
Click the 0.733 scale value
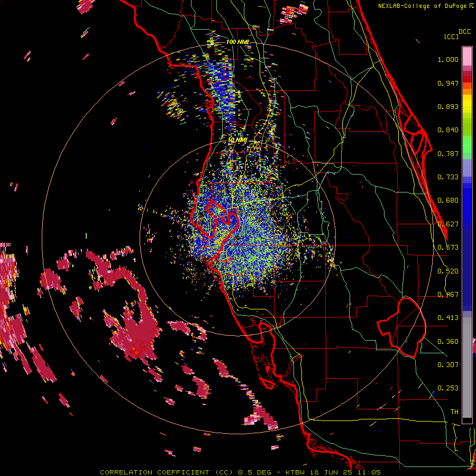[448, 177]
